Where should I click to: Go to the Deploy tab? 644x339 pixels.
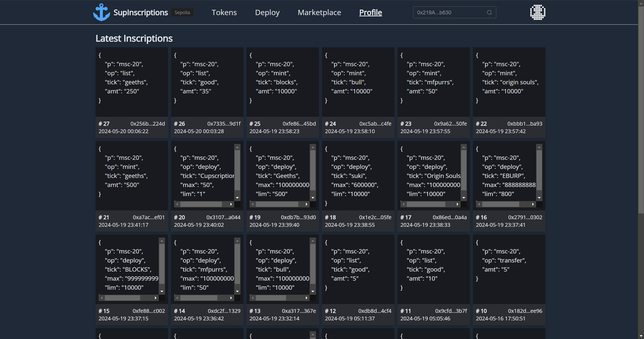pyautogui.click(x=267, y=13)
